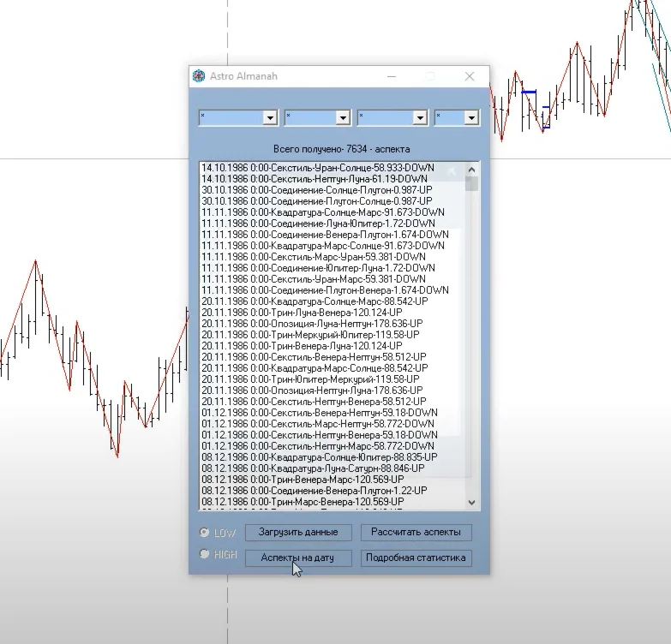Select row 08.12.1986 Квадратура-Луна-Сатурн-88.846-UP
The height and width of the screenshot is (644, 671).
tap(333, 468)
